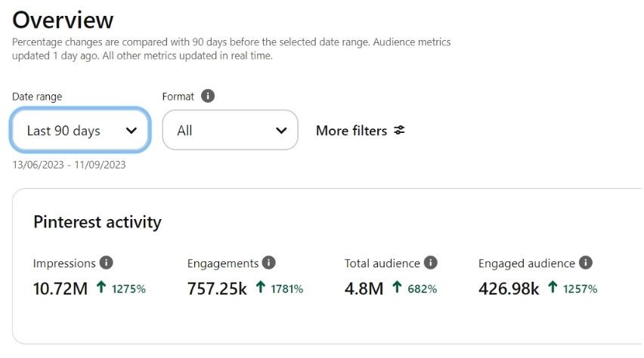This screenshot has height=358, width=644.
Task: Click the info icon next to Impressions
Action: coord(107,262)
